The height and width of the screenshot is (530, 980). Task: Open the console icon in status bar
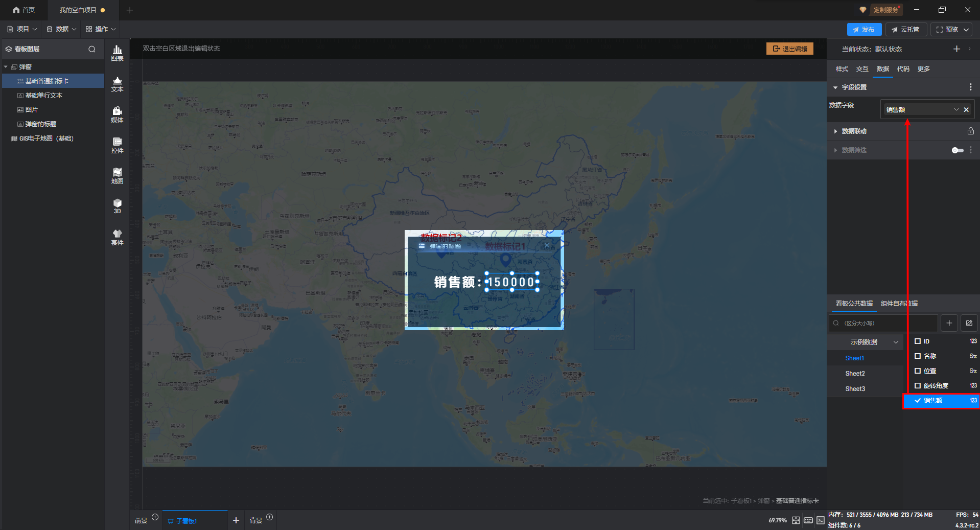820,520
